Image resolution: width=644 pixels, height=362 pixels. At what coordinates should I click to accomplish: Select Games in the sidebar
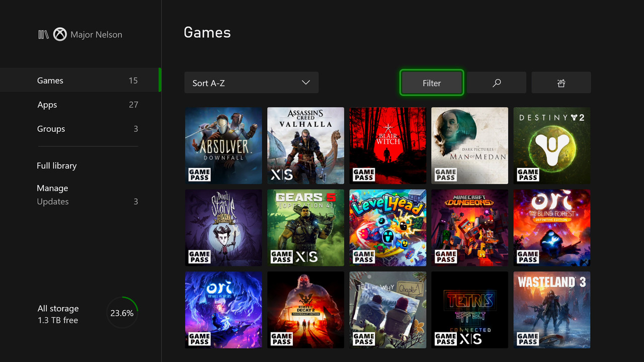point(80,80)
